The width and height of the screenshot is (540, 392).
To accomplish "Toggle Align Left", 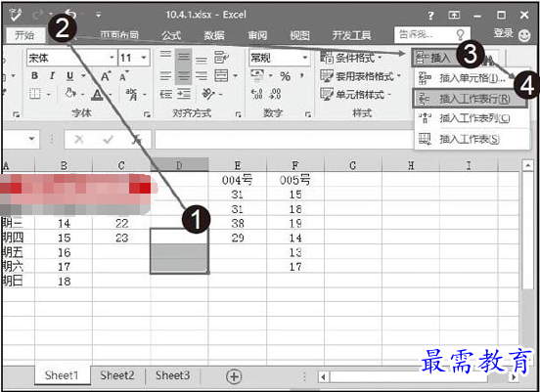I will (165, 75).
